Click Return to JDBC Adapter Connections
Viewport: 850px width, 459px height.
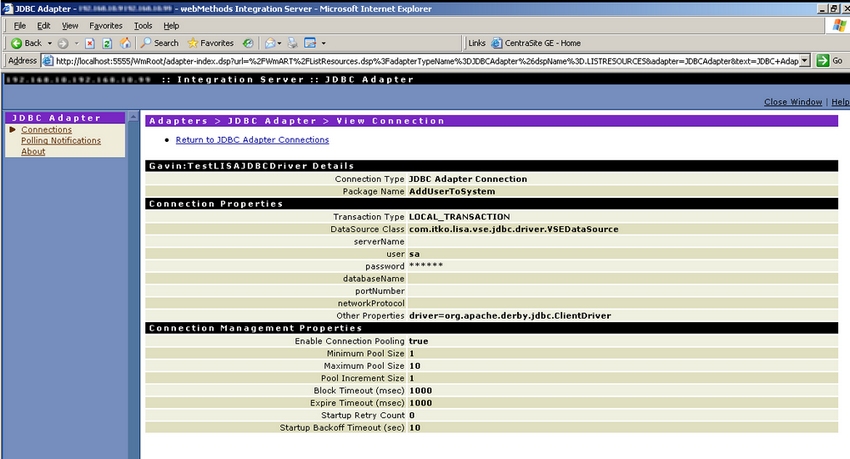point(252,139)
